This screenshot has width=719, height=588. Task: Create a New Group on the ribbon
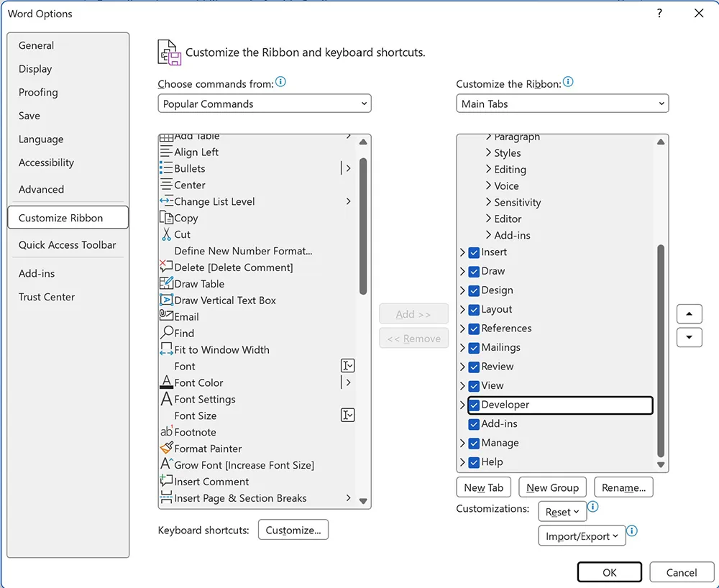pos(552,487)
